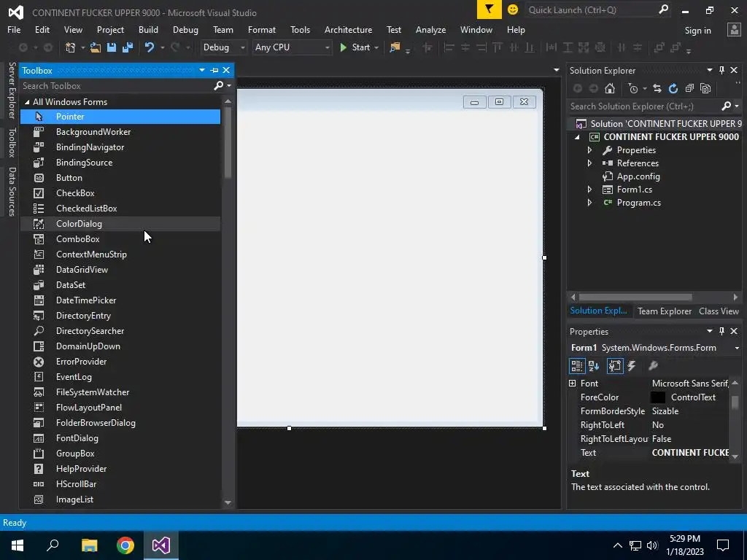747x560 pixels.
Task: Select the HelpProvider toolbox item
Action: click(120, 469)
